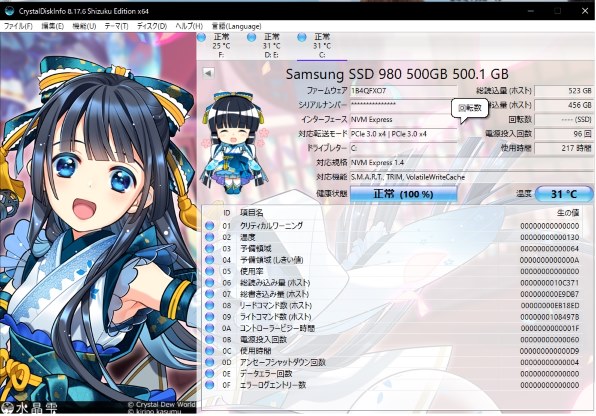
Task: Click the 正常 (100 %) health status button
Action: [x=403, y=194]
